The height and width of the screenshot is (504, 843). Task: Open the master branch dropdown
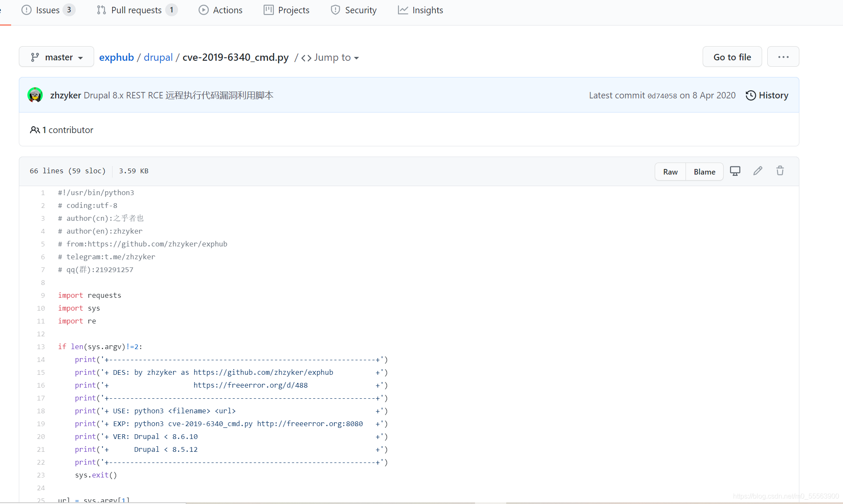tap(56, 56)
